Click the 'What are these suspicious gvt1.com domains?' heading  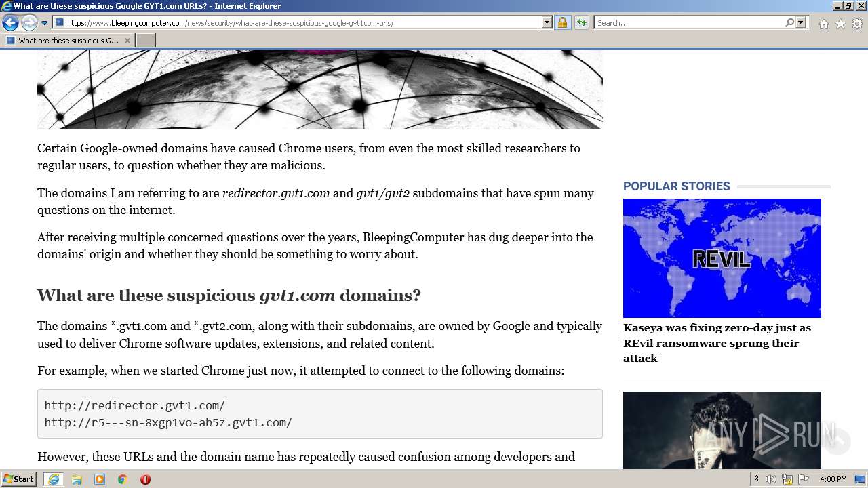[229, 296]
